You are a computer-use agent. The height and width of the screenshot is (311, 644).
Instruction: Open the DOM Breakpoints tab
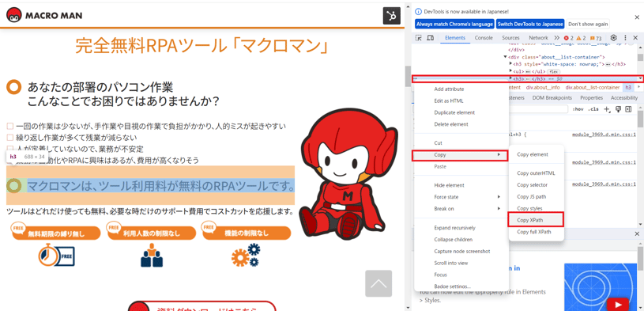(552, 98)
